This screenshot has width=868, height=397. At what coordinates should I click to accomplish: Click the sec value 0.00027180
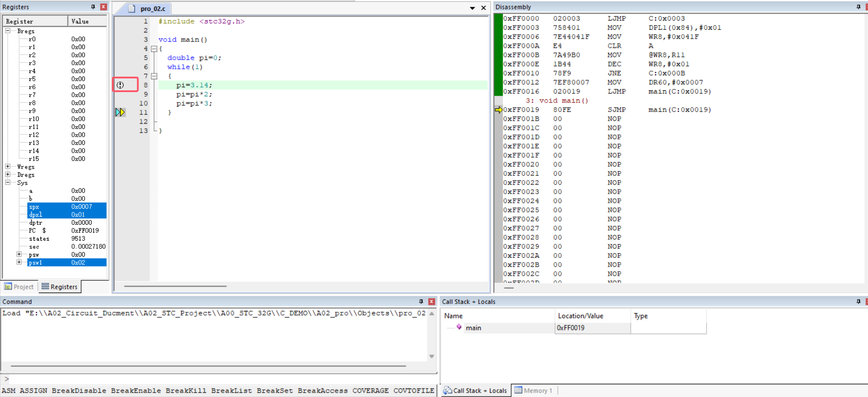tap(88, 247)
